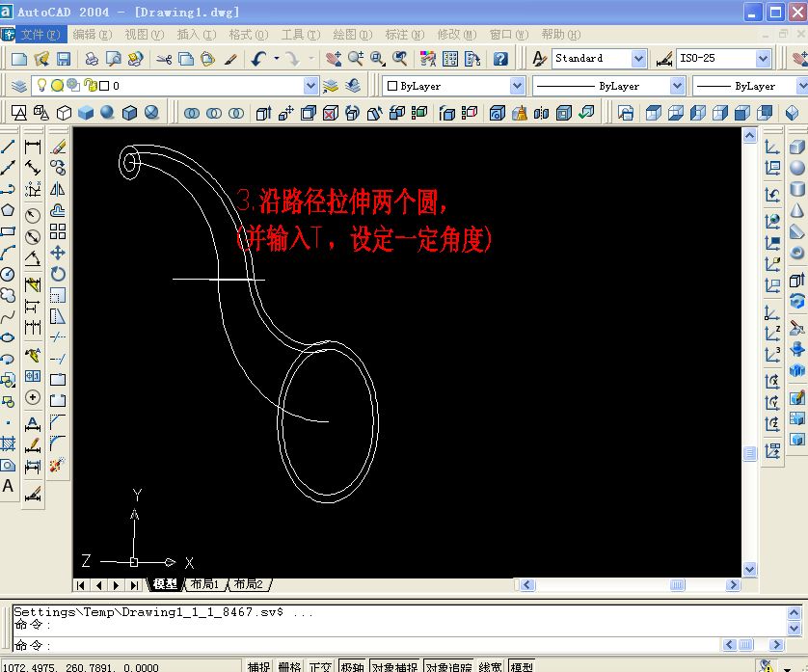Toggle the 正交 ortho mode
The width and height of the screenshot is (808, 672).
point(320,666)
